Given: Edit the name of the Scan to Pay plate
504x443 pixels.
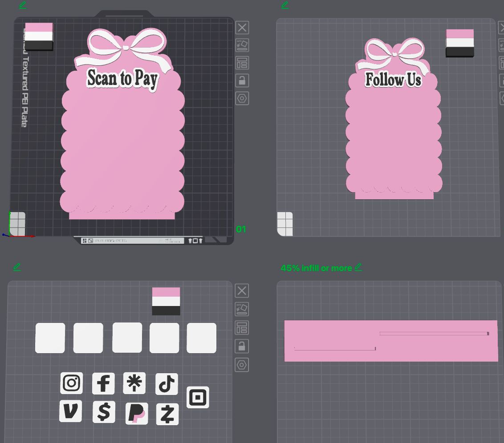Looking at the screenshot, I should tap(23, 5).
